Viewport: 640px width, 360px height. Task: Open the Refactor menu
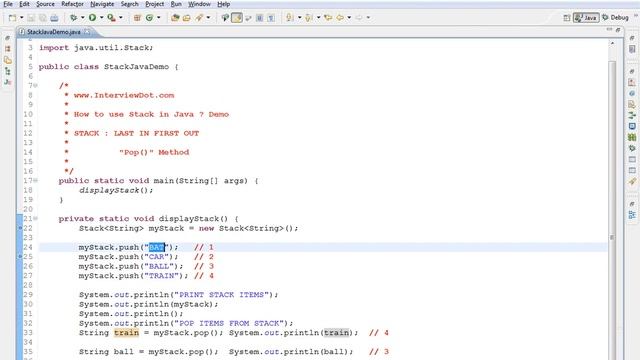72,4
